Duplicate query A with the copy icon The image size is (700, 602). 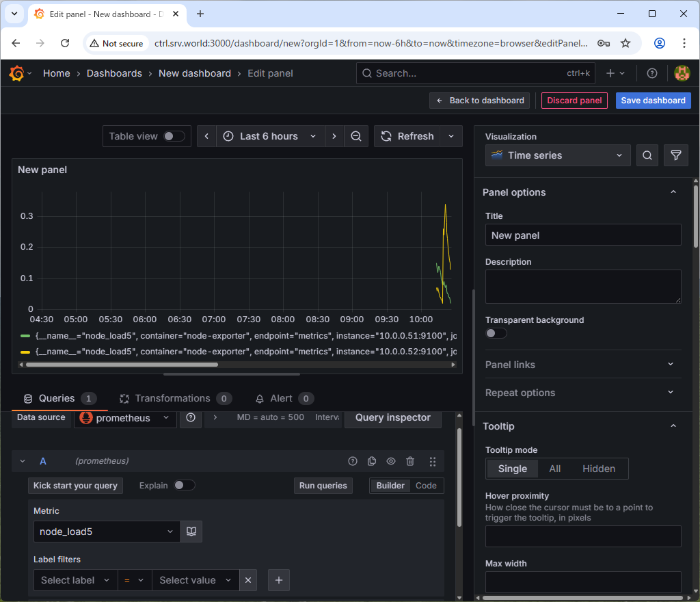point(372,462)
